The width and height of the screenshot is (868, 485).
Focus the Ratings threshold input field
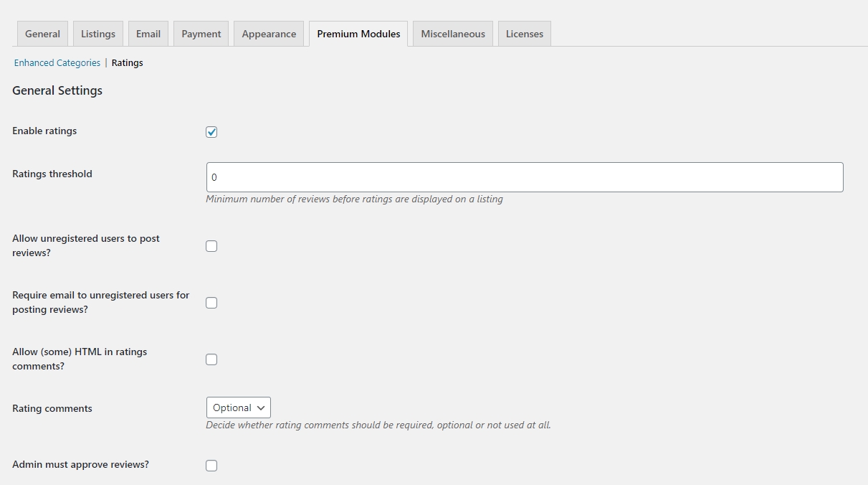(525, 177)
